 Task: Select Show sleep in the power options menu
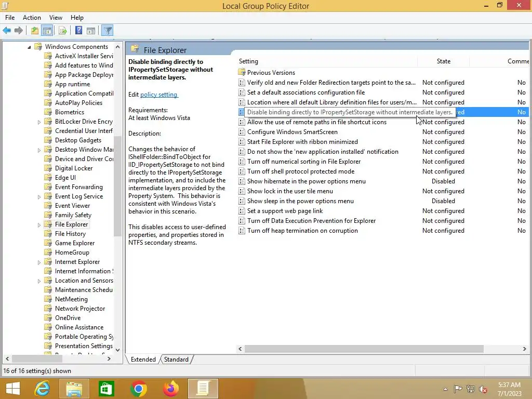[300, 201]
